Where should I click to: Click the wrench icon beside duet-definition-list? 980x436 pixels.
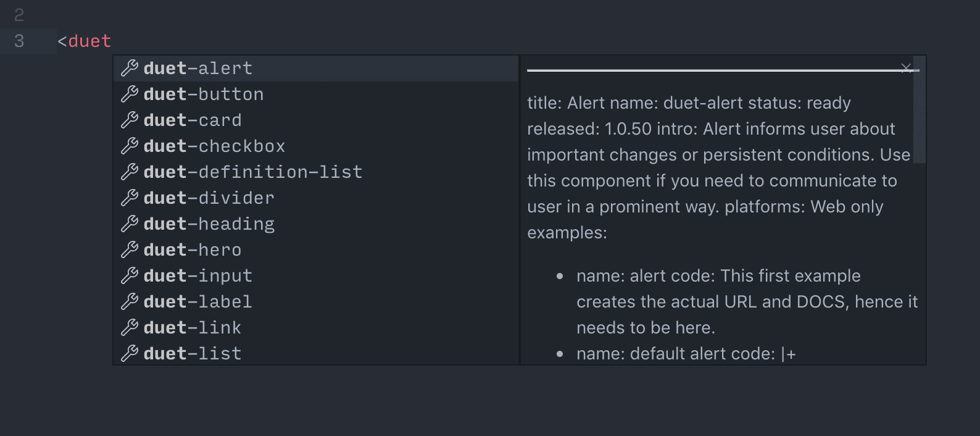coord(129,172)
